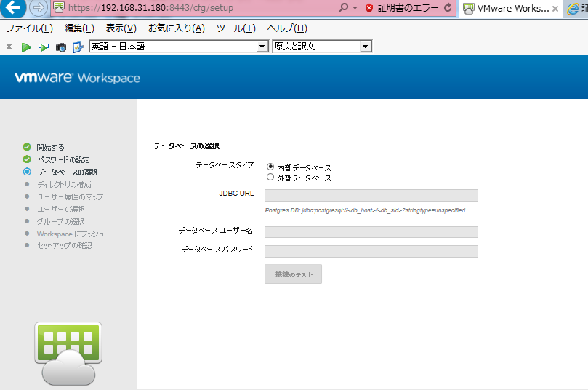
Task: Click the green play translate icon
Action: tap(26, 47)
